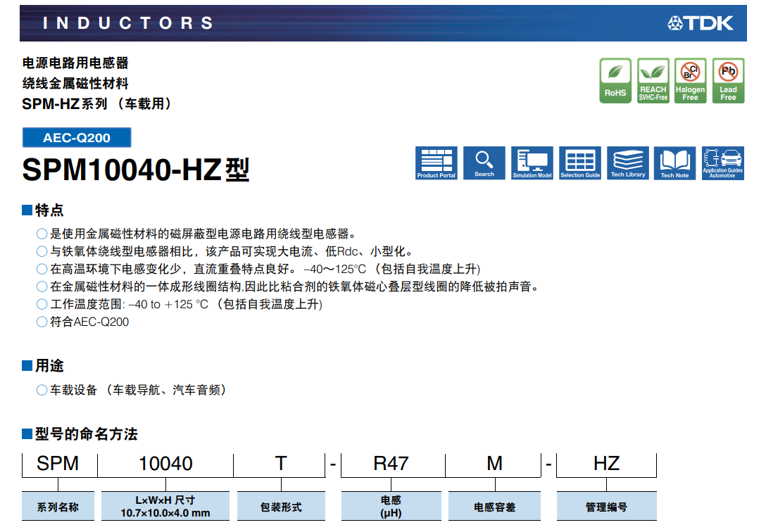Open the Selection Guide icon
The image size is (766, 532).
point(580,163)
